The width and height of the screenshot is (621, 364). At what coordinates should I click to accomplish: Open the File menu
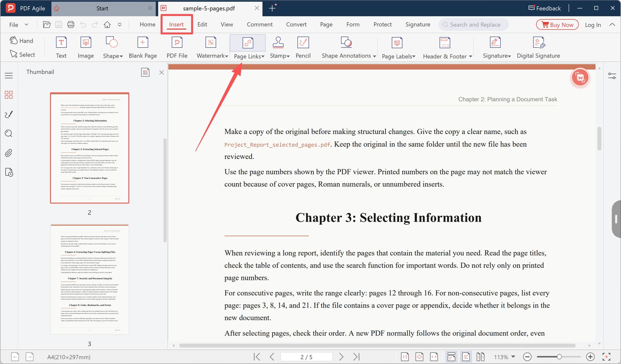click(18, 25)
